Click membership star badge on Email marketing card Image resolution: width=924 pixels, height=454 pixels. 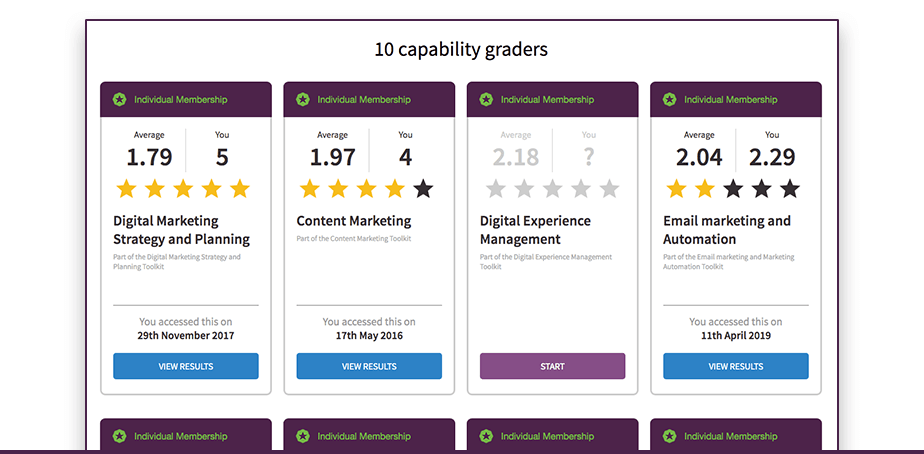tap(669, 99)
